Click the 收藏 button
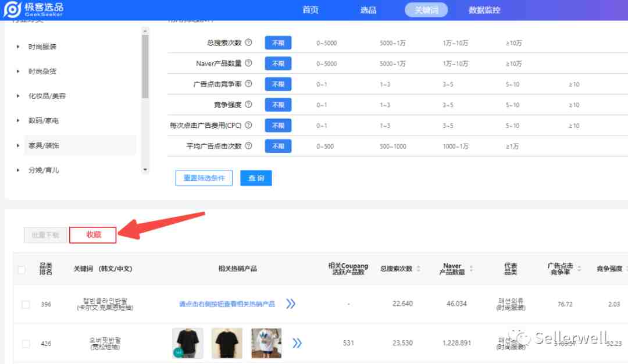628x364 pixels. 93,235
